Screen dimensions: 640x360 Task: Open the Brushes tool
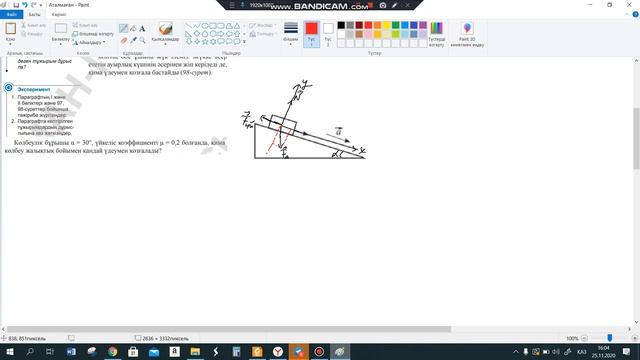click(165, 29)
